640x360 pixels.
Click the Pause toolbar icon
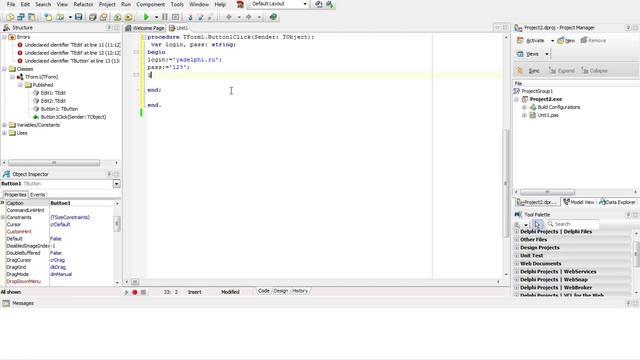point(165,17)
